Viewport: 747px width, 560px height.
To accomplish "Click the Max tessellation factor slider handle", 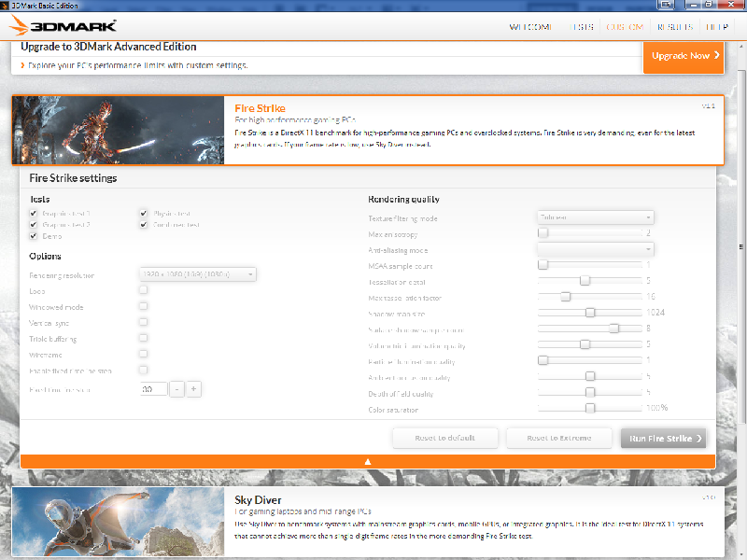I will click(566, 297).
